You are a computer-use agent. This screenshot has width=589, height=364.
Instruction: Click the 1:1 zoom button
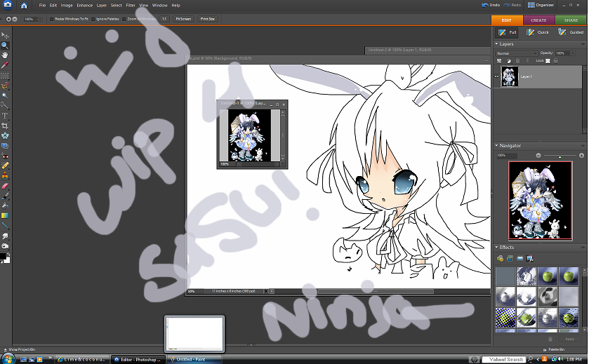tap(164, 19)
